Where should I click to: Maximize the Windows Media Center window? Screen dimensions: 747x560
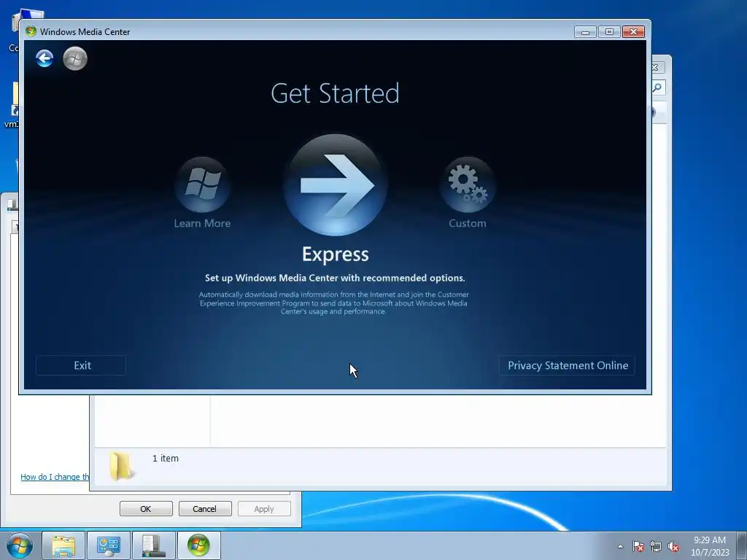pyautogui.click(x=609, y=32)
